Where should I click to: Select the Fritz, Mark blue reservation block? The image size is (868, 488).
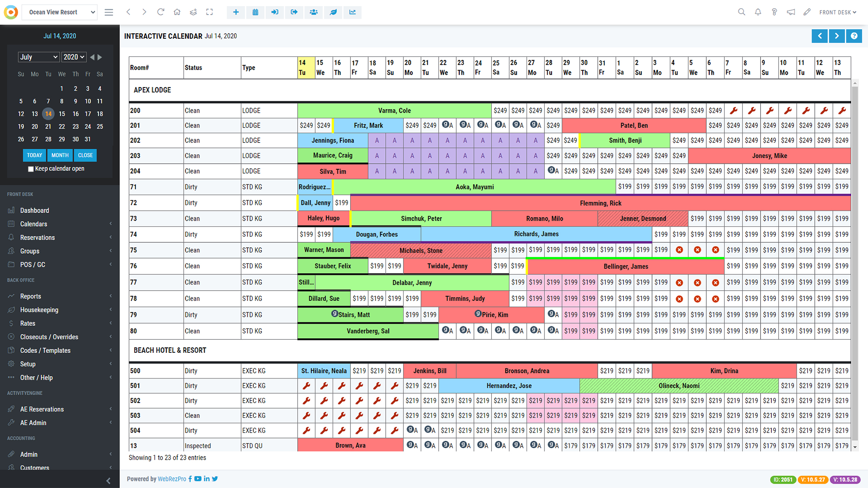tap(368, 125)
